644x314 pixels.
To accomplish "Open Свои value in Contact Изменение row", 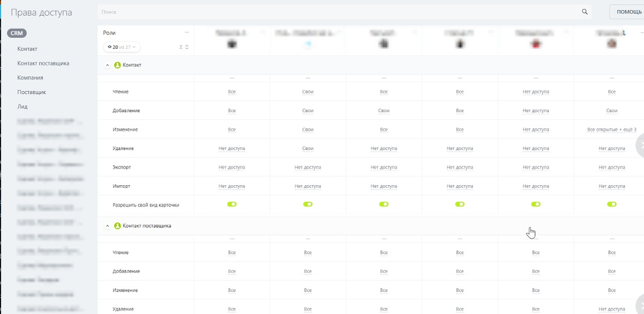I will (308, 129).
